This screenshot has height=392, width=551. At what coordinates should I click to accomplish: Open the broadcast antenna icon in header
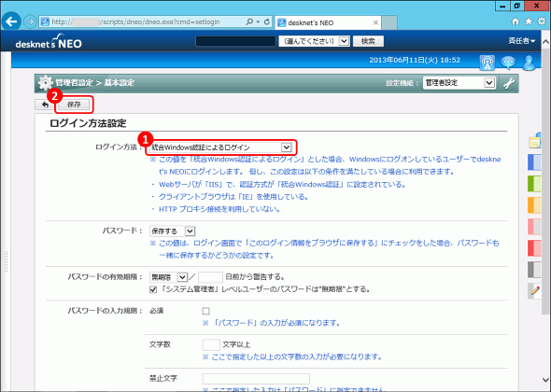click(487, 63)
